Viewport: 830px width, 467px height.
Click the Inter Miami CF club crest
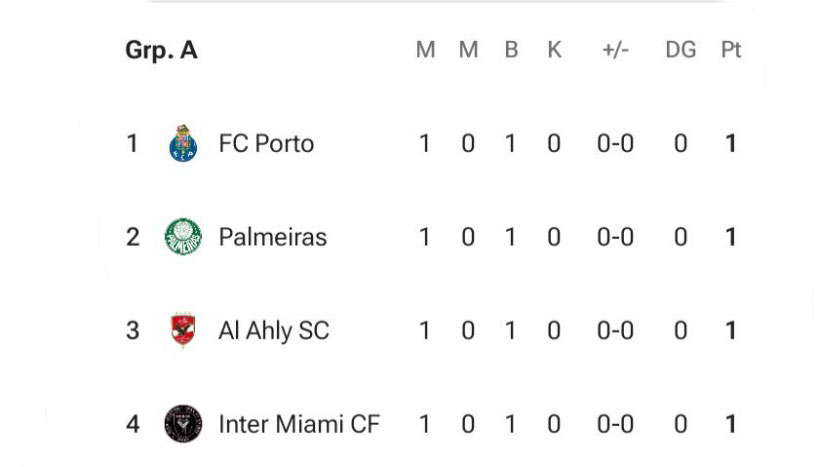[183, 424]
